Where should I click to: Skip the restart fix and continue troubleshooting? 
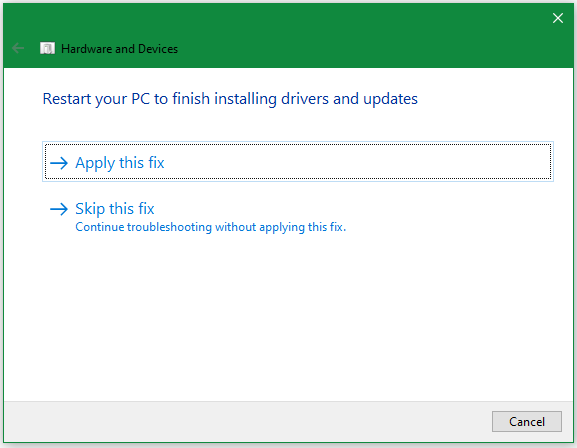pos(114,209)
